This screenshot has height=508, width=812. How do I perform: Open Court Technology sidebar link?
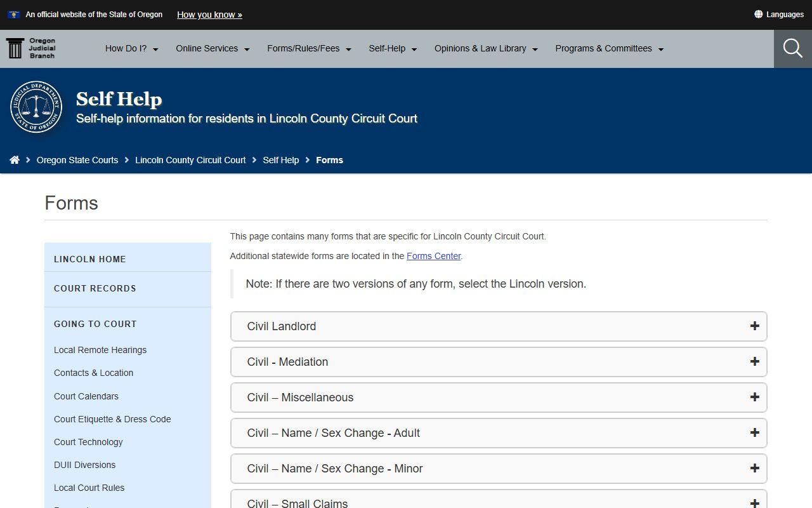pos(88,442)
